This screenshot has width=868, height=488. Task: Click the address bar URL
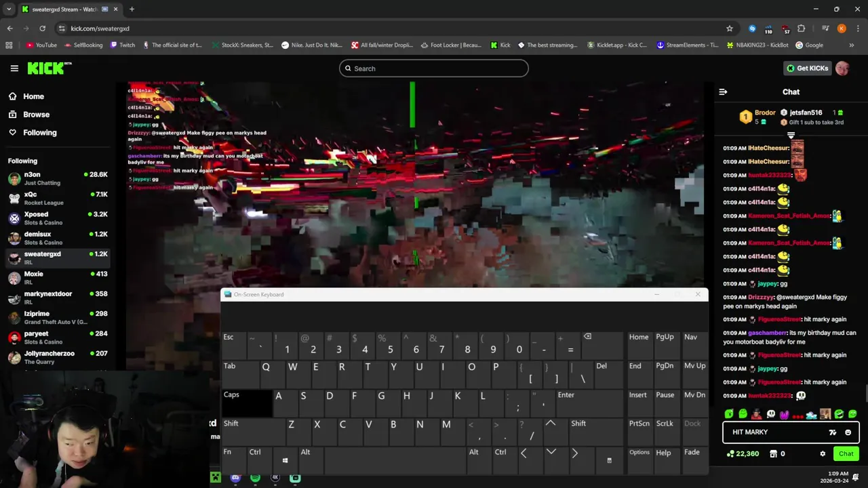click(100, 28)
